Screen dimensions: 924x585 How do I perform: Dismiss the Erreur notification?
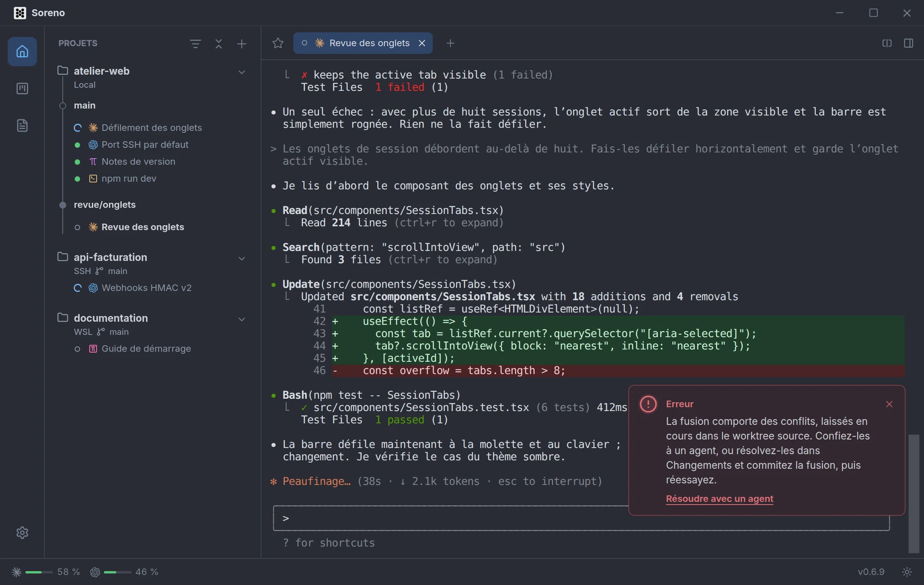pos(889,404)
